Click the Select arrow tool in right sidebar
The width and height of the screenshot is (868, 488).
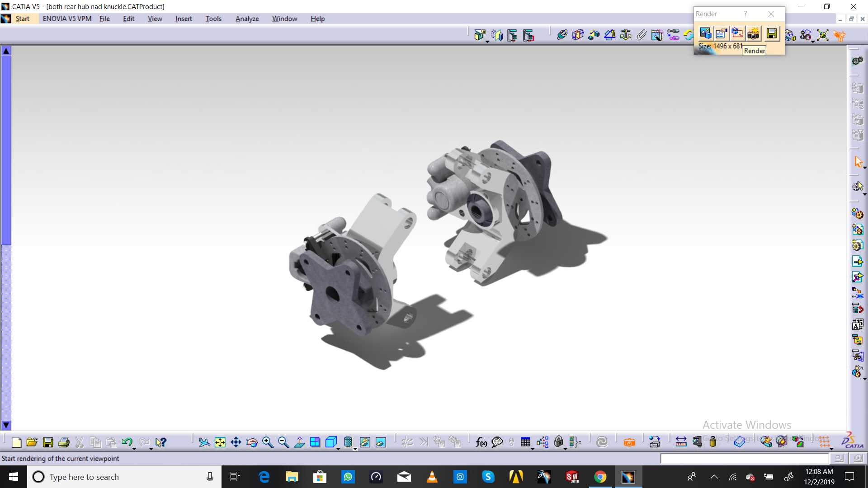[x=858, y=162]
